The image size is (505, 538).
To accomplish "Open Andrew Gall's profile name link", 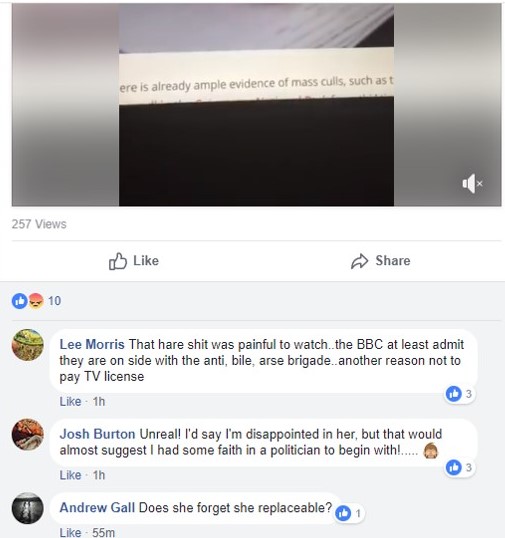I will [97, 507].
